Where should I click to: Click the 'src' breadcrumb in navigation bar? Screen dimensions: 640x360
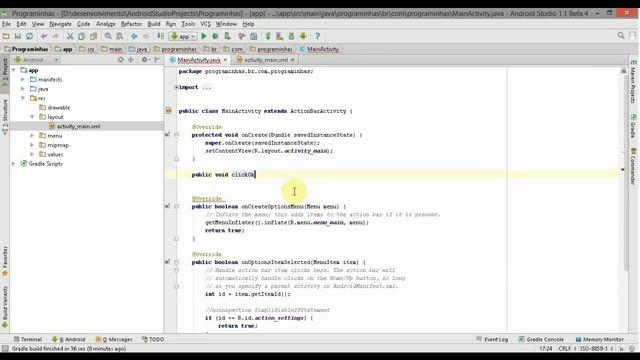tap(87, 49)
